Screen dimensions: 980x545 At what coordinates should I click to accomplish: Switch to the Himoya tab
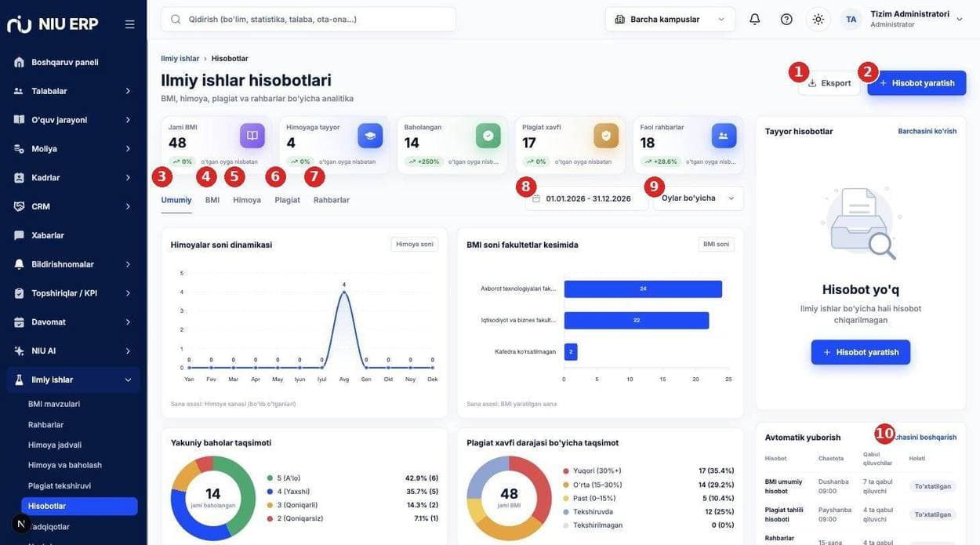coord(247,200)
